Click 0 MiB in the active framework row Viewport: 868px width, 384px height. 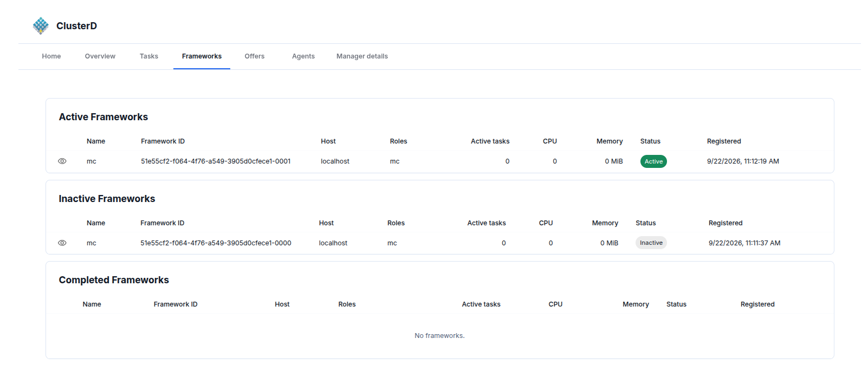click(x=614, y=161)
